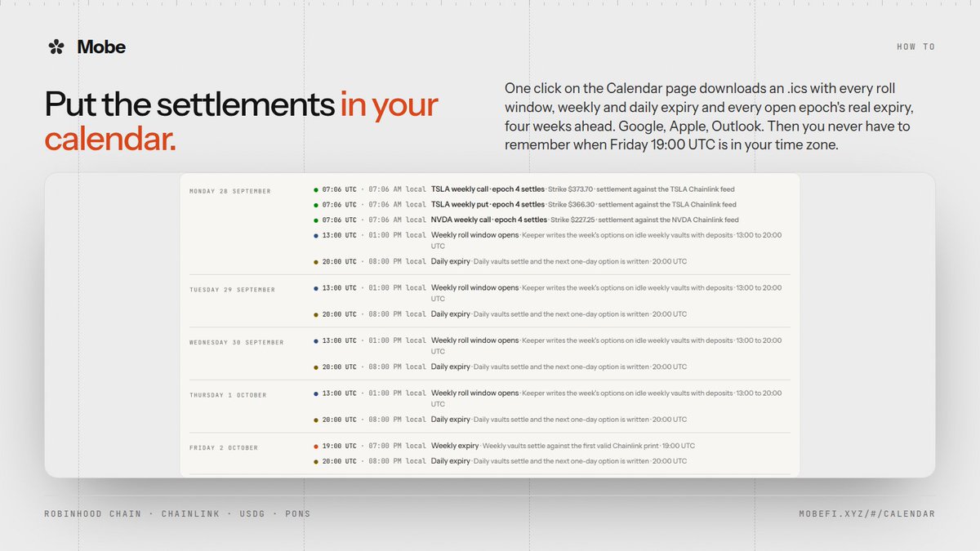This screenshot has height=551, width=980.
Task: Open 'TSLA weekly put · epoch 4 settles' event
Action: click(x=488, y=205)
